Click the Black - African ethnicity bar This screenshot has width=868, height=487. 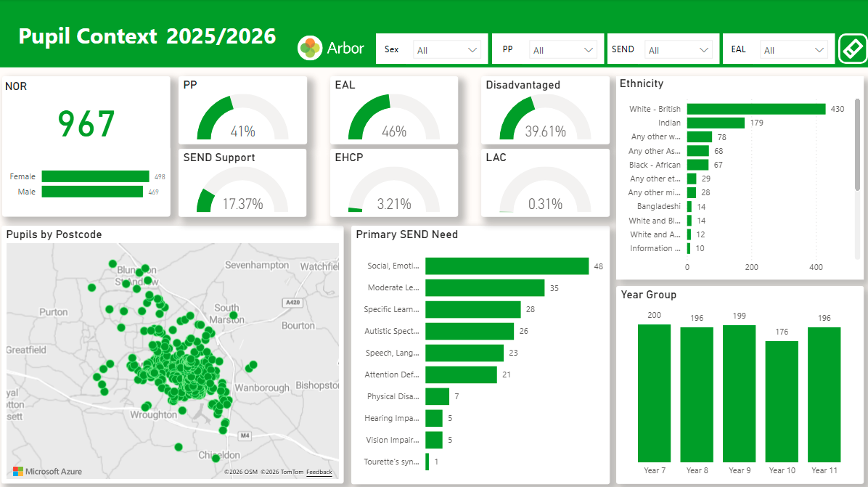(x=698, y=165)
